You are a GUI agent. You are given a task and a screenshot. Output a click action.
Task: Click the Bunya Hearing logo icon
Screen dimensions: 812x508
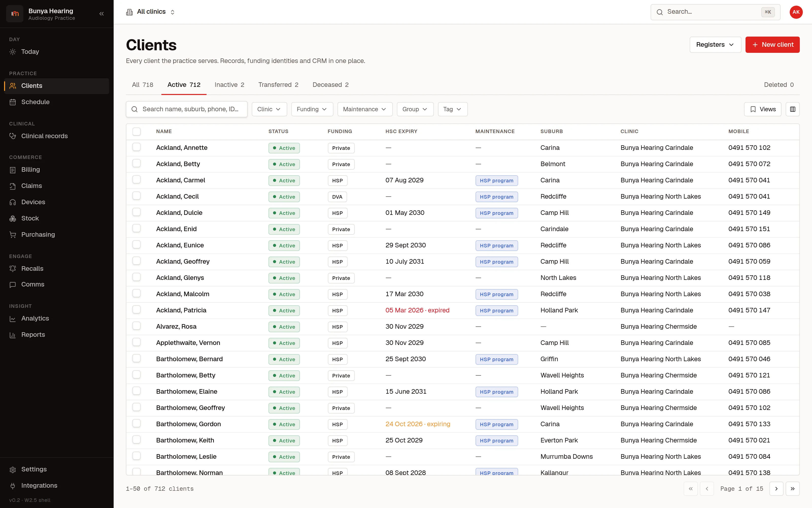coord(15,14)
